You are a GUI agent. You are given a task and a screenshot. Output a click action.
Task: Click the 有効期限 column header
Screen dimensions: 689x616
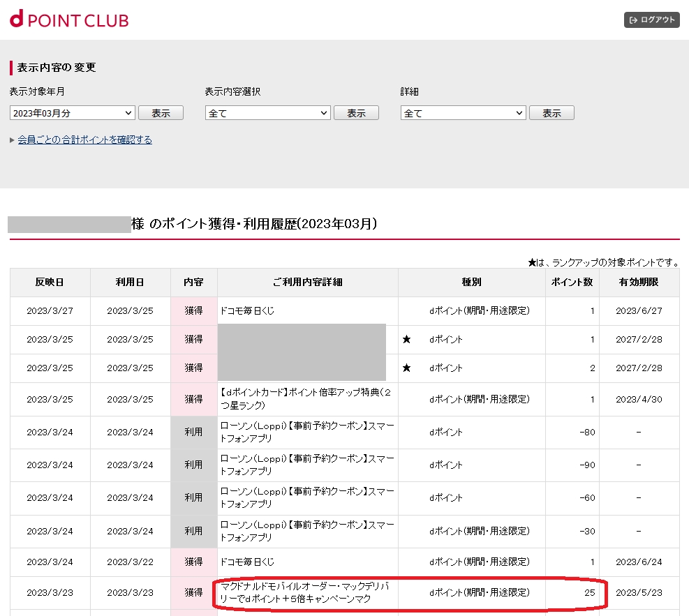[639, 283]
